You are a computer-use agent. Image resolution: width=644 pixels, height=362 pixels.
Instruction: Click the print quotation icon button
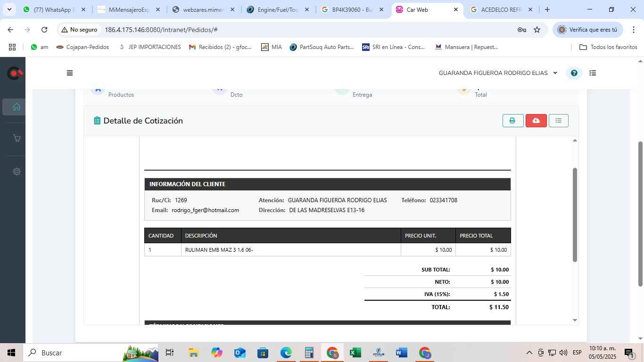coord(512,121)
